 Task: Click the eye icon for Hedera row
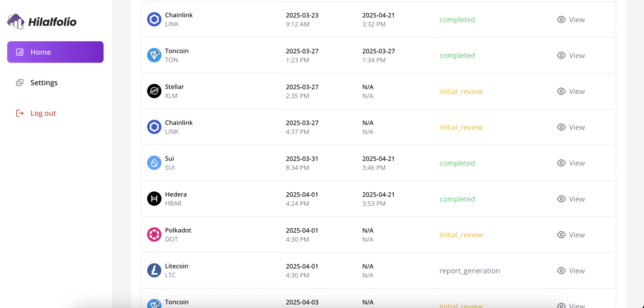561,199
